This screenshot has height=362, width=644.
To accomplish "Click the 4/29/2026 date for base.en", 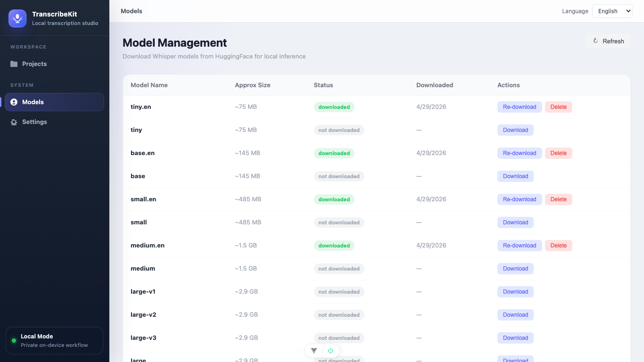I will click(431, 153).
